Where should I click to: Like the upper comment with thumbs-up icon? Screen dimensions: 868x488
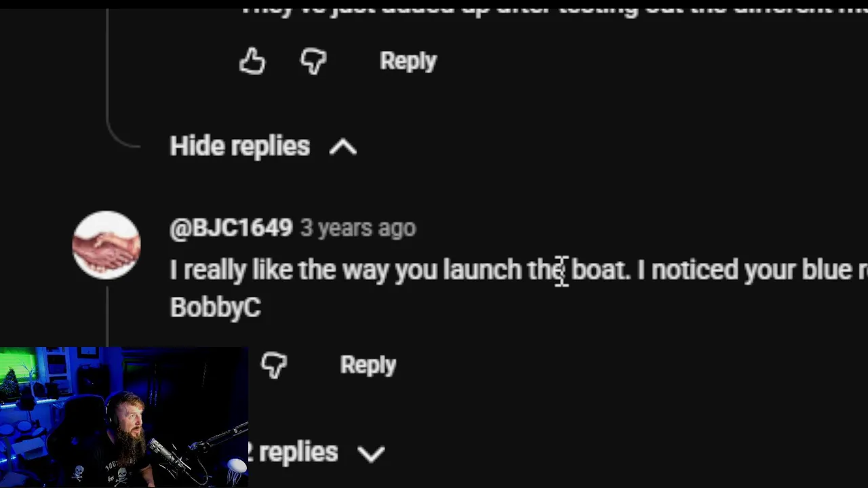(252, 61)
